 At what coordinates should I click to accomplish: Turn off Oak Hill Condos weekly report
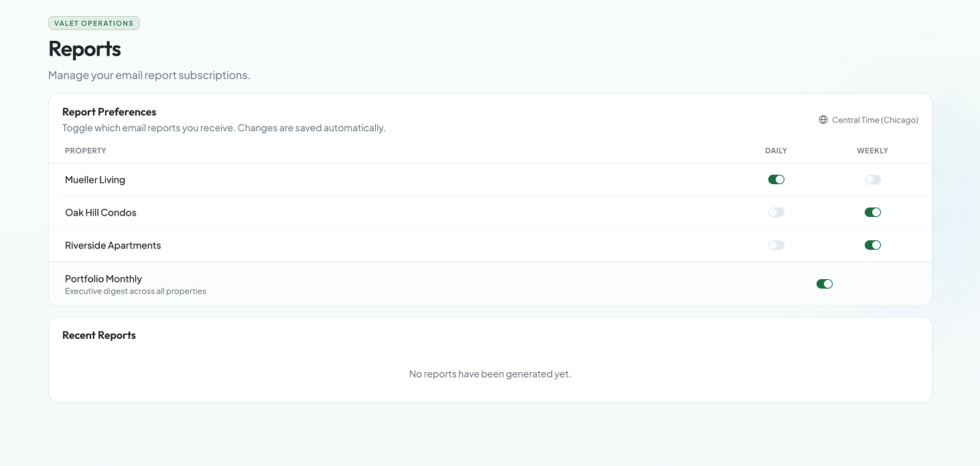pyautogui.click(x=872, y=212)
